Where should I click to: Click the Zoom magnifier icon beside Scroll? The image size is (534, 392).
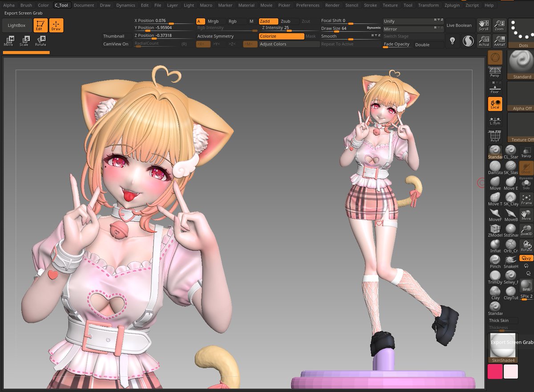(x=499, y=25)
